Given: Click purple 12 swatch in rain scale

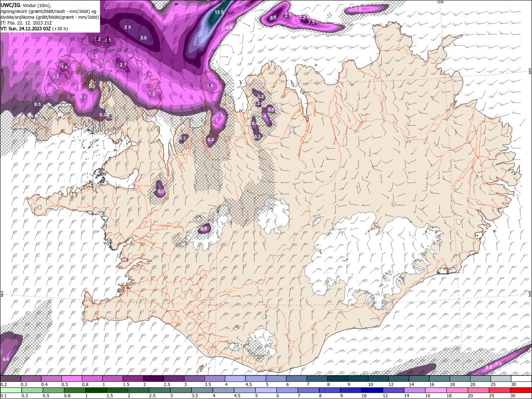Looking at the screenshot, I should click(x=393, y=390).
